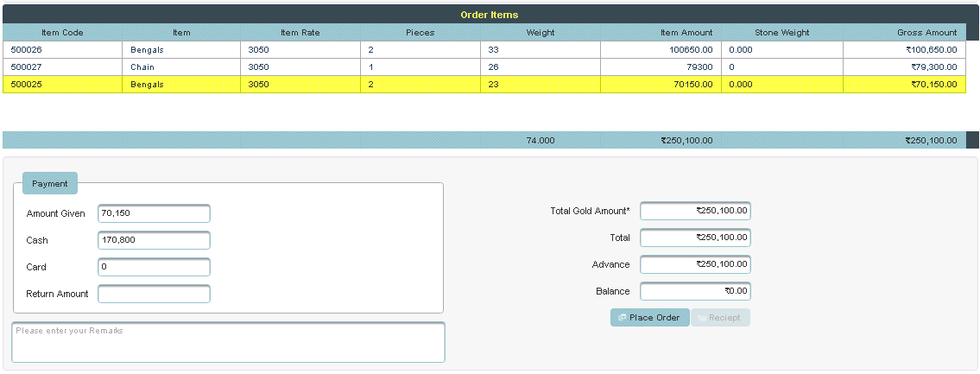Image resolution: width=980 pixels, height=374 pixels.
Task: Select the row with item code 500026
Action: coord(62,50)
